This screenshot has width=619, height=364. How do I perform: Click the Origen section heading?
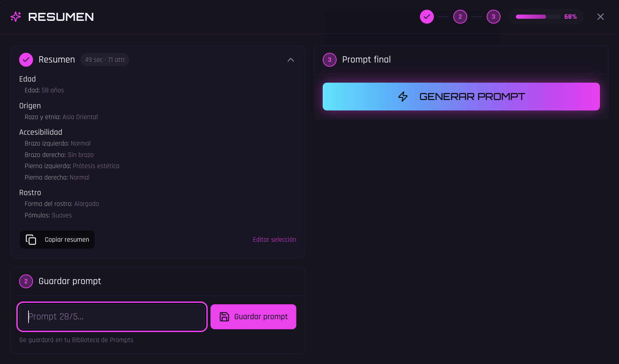30,106
